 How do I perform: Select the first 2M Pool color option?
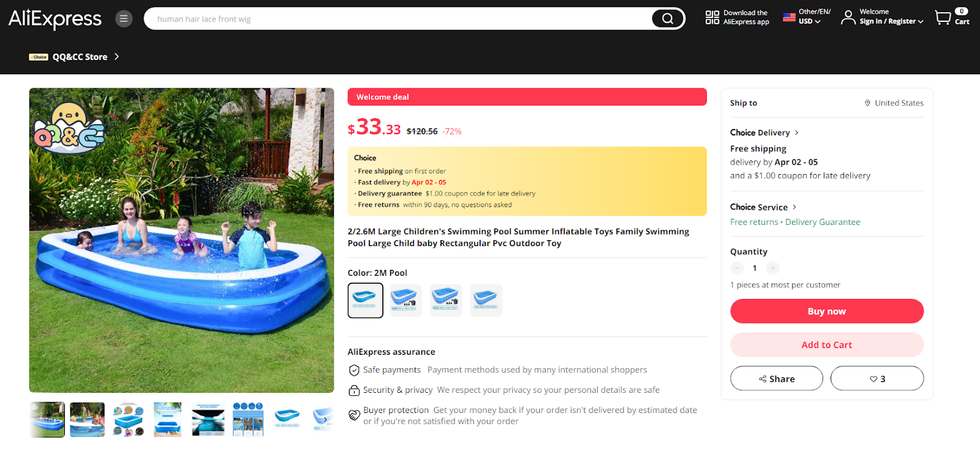(366, 300)
